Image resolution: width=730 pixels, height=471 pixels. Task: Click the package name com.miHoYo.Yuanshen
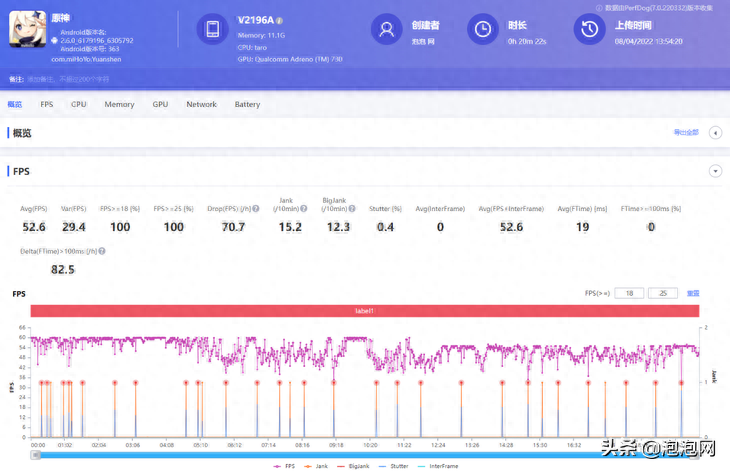[86, 59]
